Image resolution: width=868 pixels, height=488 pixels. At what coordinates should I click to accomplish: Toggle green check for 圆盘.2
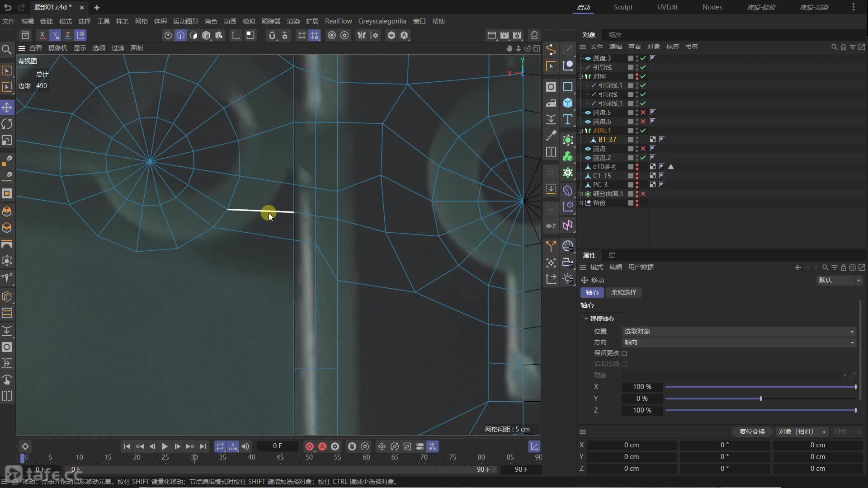[643, 158]
